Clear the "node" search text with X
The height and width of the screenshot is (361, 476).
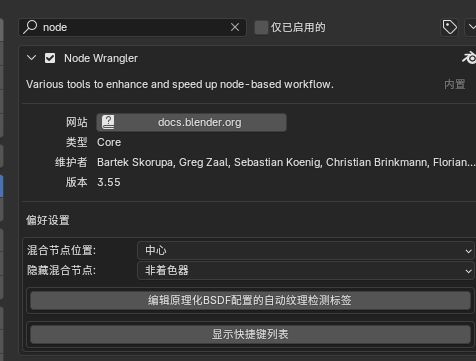(235, 27)
